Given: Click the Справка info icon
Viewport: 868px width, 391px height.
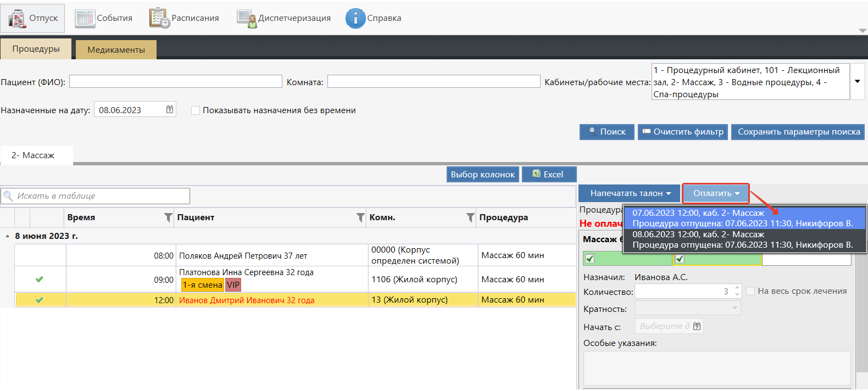Looking at the screenshot, I should coord(355,18).
